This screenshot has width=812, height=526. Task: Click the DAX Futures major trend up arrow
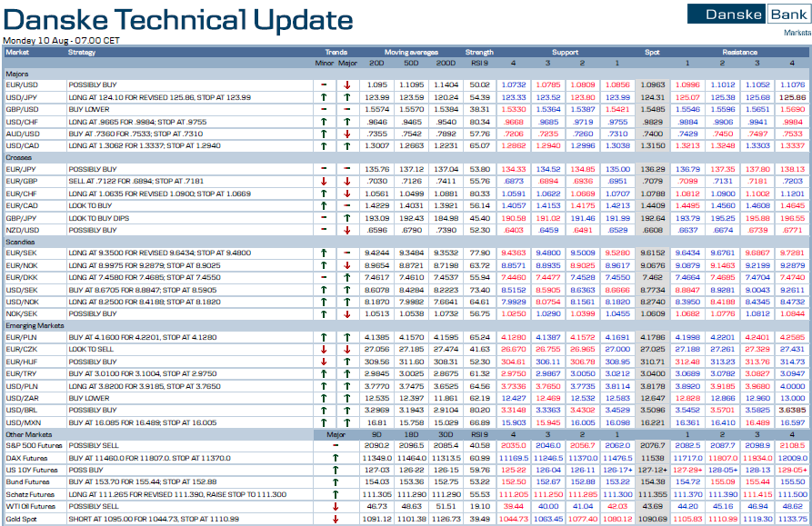[335, 458]
